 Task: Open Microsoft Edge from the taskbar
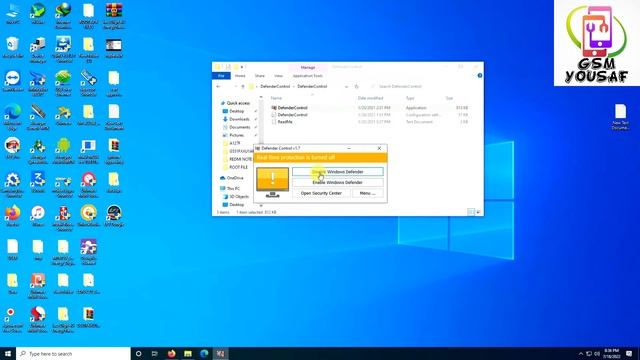click(204, 353)
